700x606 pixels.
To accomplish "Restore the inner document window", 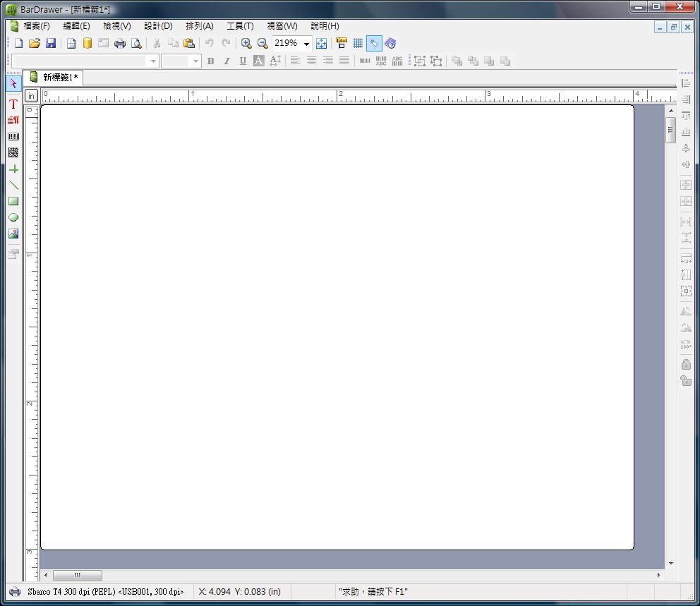I will 674,28.
